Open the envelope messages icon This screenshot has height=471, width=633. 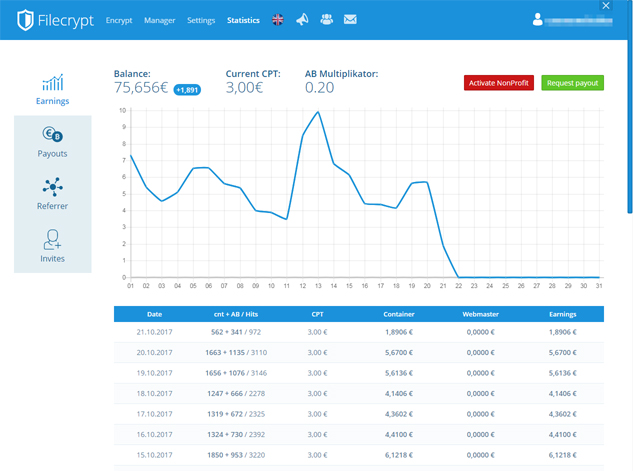(x=350, y=19)
